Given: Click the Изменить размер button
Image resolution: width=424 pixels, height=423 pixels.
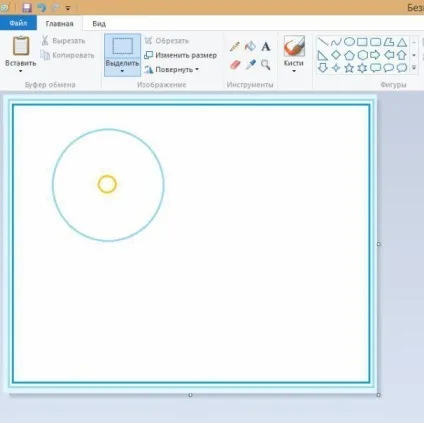Looking at the screenshot, I should coord(180,55).
